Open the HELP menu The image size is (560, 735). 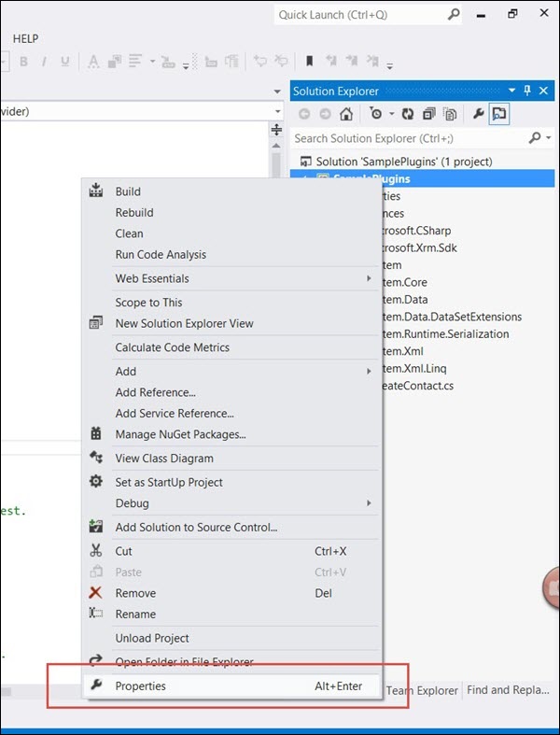tap(26, 39)
